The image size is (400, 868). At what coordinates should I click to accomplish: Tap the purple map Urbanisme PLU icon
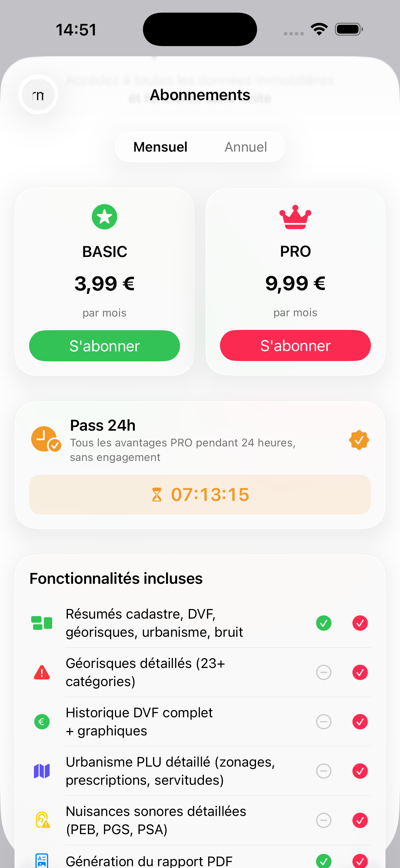coord(42,771)
